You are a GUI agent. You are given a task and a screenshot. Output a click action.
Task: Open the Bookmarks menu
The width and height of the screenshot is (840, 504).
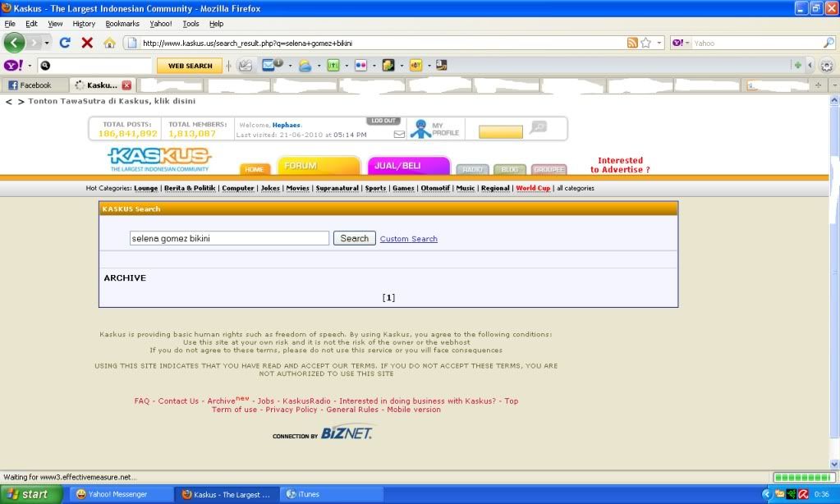pyautogui.click(x=122, y=24)
